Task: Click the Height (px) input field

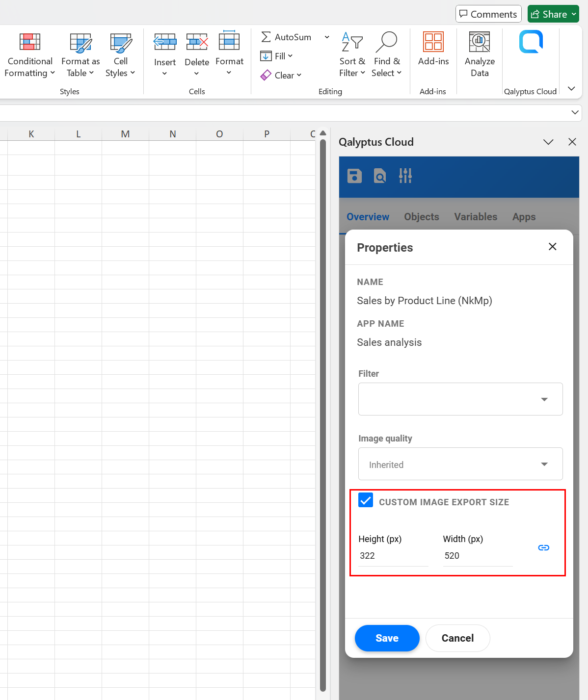Action: (393, 555)
